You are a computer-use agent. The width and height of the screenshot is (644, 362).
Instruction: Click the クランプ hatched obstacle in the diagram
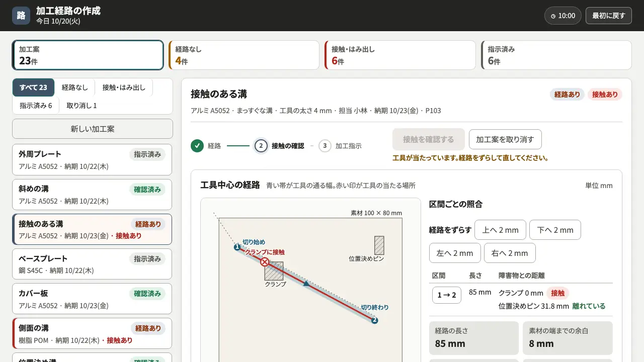(274, 271)
